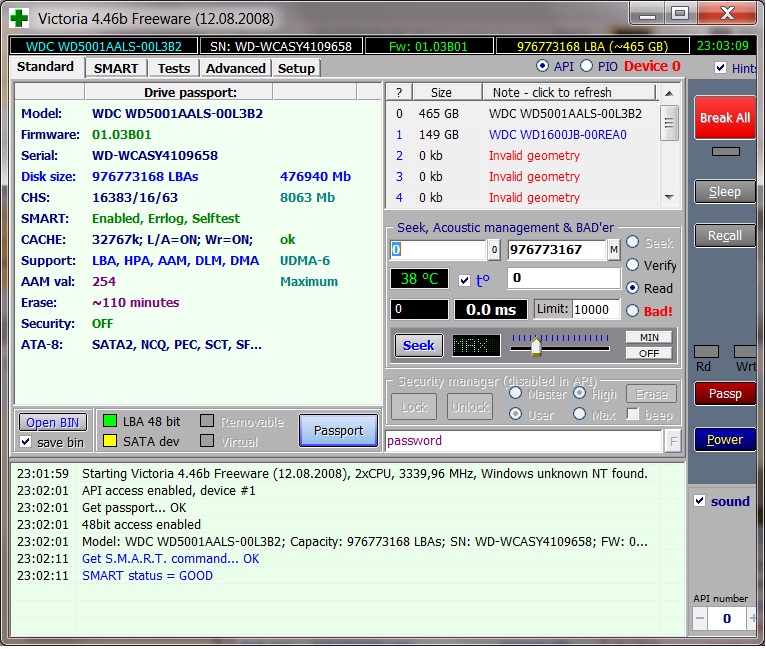This screenshot has width=766, height=649.
Task: Switch to the SMART tab
Action: click(116, 68)
